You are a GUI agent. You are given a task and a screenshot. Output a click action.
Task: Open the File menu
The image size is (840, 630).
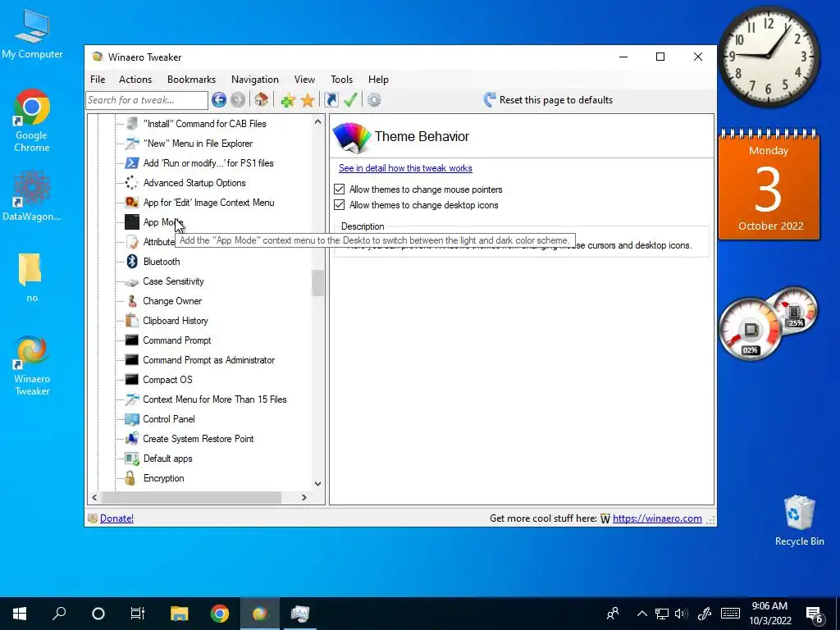pyautogui.click(x=98, y=80)
